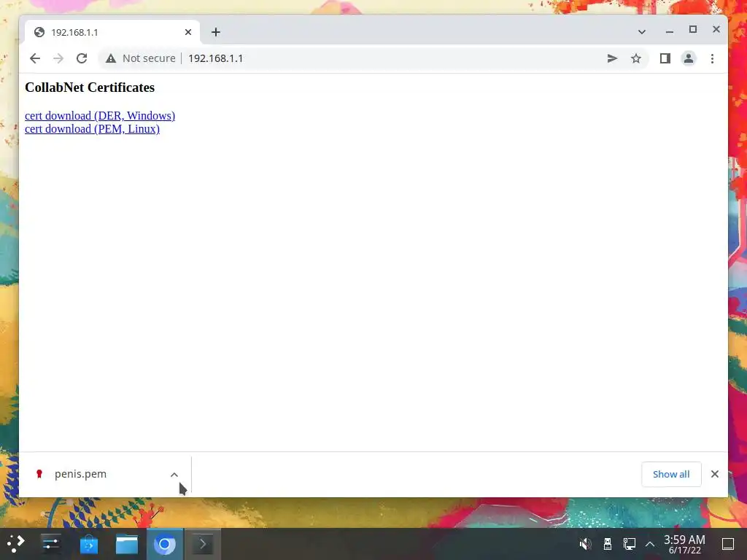
Task: Click the Not secure warning icon
Action: [111, 58]
